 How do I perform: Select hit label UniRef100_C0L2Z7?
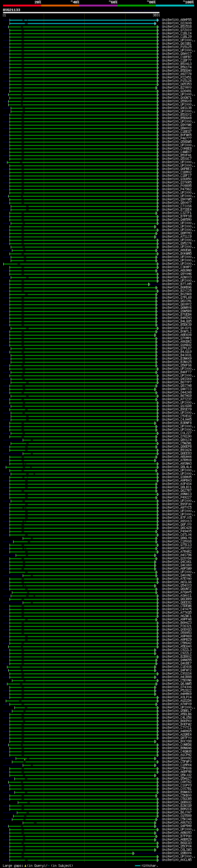point(177,433)
